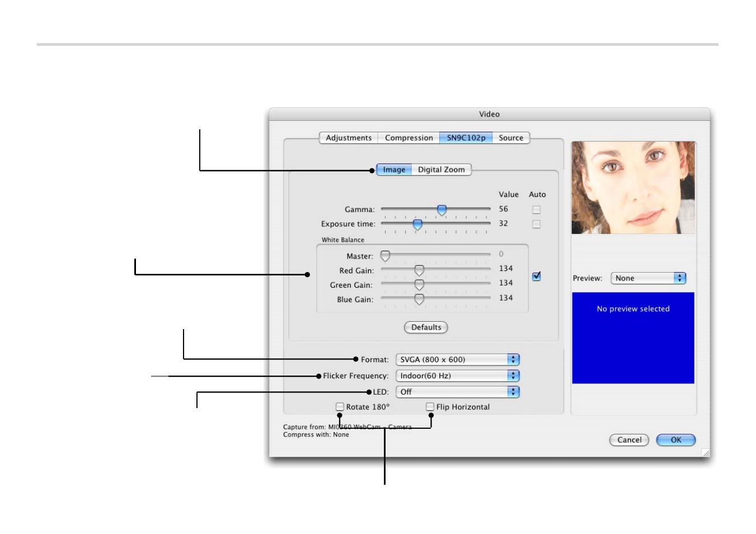
Task: Click the camera face preview thumbnail
Action: pyautogui.click(x=633, y=188)
